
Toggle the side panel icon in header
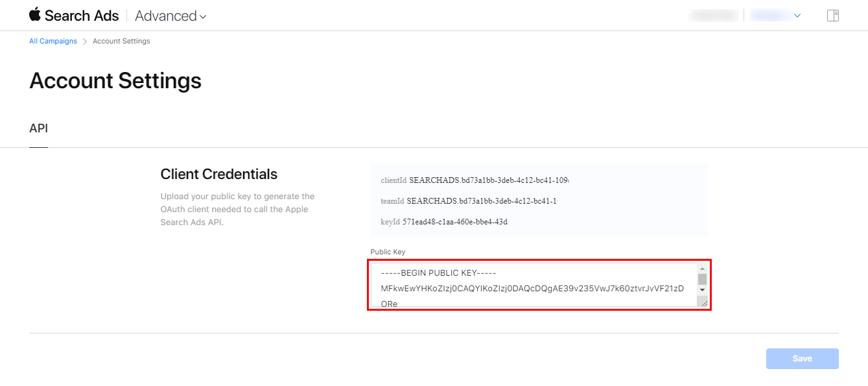[833, 16]
